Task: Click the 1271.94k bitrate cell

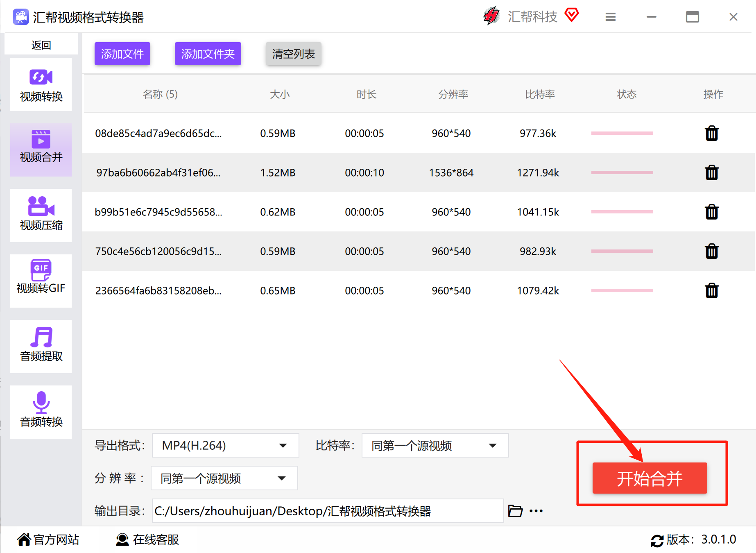Action: point(538,172)
